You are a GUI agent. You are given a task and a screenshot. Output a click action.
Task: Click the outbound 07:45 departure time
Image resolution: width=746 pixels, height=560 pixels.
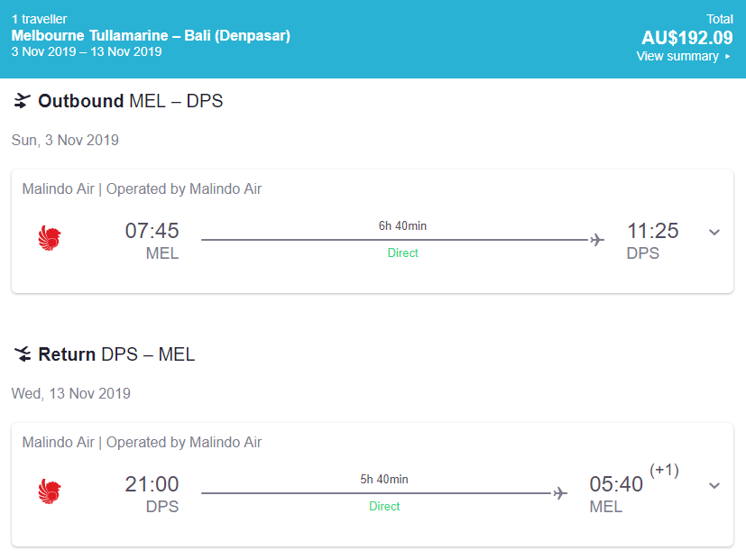tap(152, 231)
